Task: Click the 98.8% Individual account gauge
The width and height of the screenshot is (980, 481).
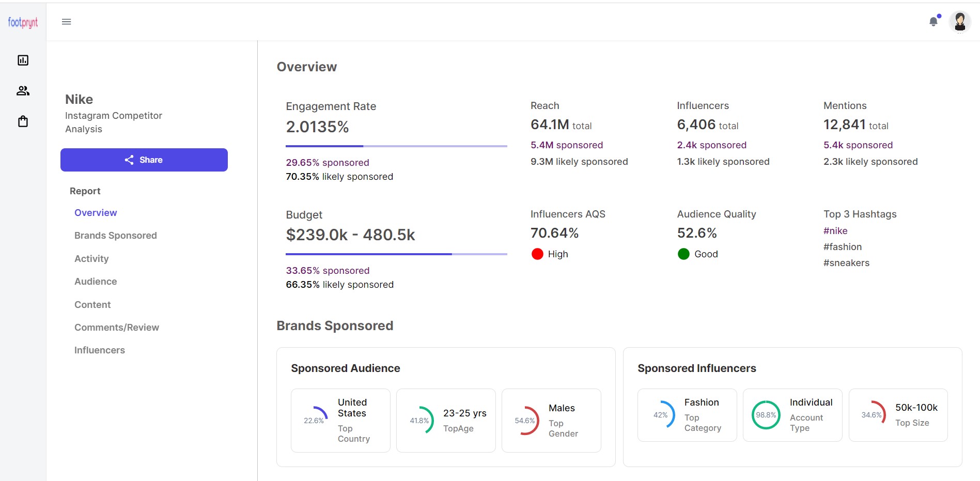Action: [x=766, y=415]
